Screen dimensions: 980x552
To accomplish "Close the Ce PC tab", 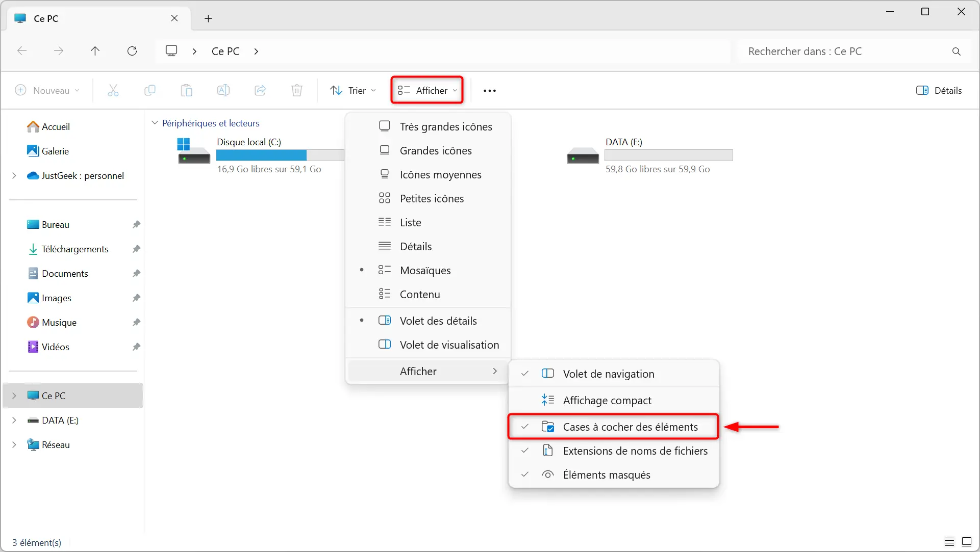I will 174,18.
